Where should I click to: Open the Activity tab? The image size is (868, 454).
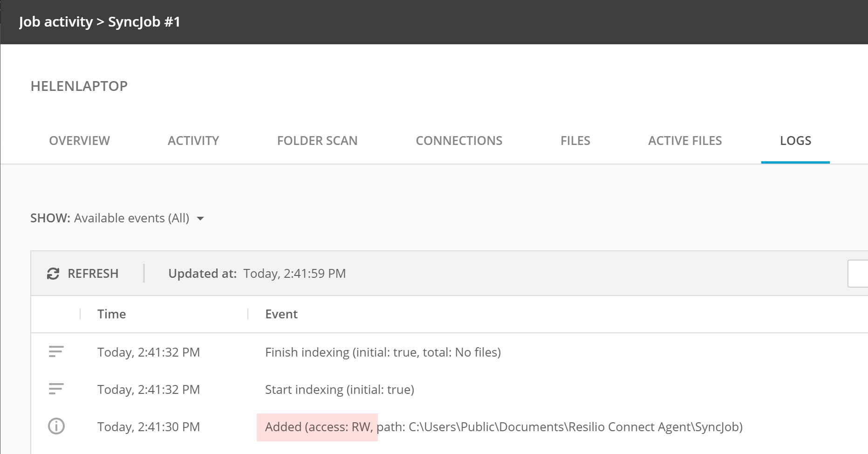(193, 141)
